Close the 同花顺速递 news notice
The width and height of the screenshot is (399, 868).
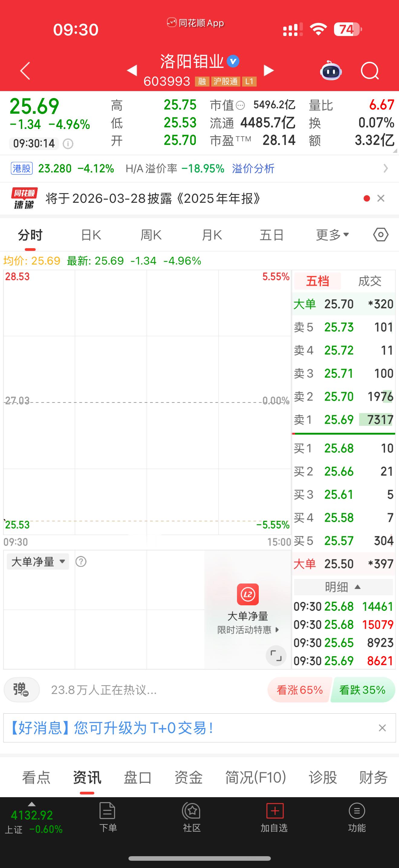(381, 199)
